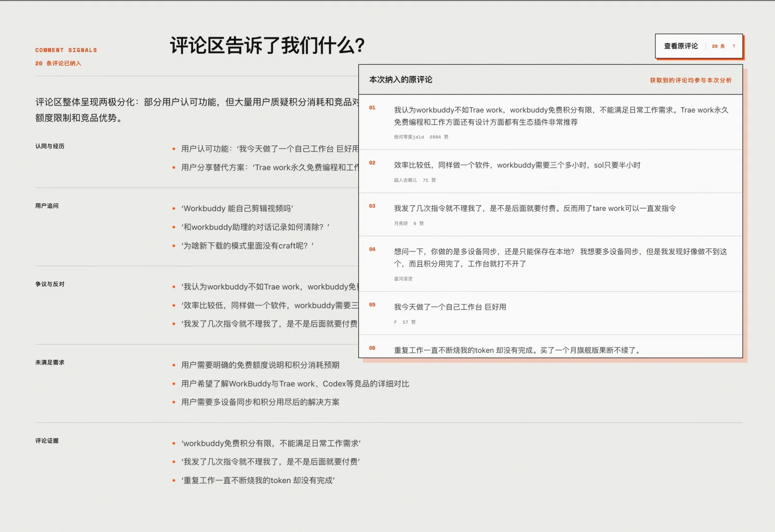Select the COMMENT SIGNALS label
The height and width of the screenshot is (532, 775).
[x=66, y=50]
